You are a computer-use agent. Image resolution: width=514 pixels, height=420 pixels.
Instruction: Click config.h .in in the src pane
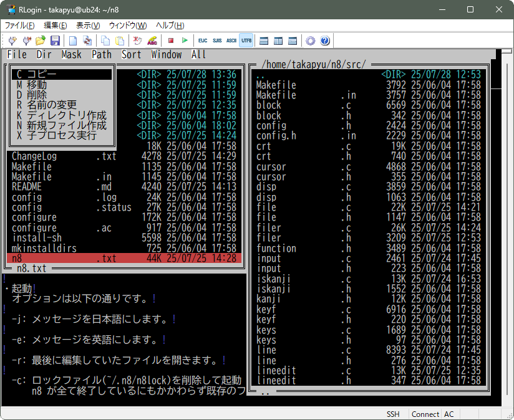[369, 136]
